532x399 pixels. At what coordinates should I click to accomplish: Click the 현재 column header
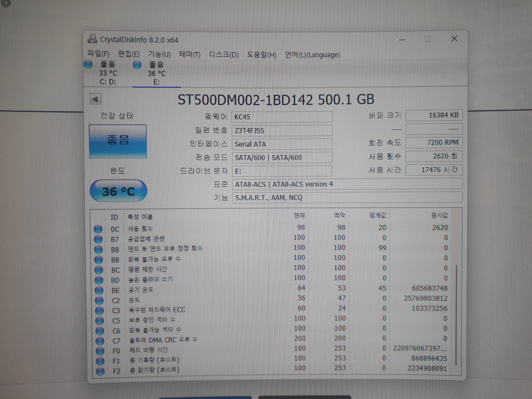click(299, 215)
